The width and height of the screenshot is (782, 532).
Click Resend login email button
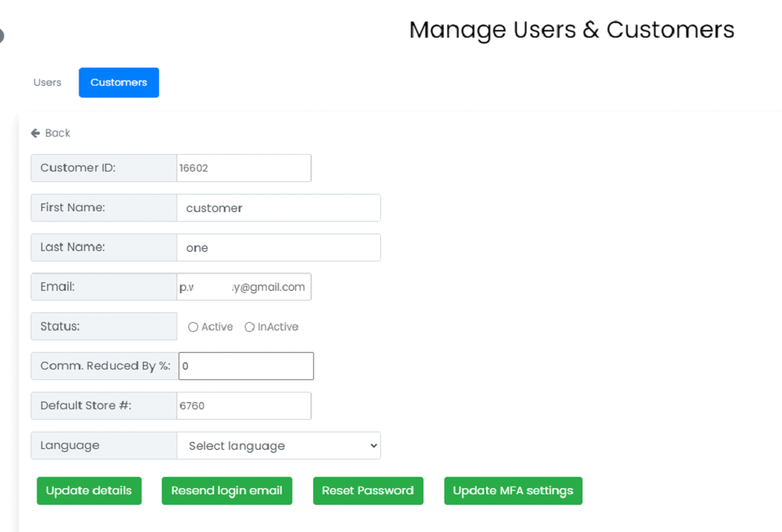(x=227, y=491)
